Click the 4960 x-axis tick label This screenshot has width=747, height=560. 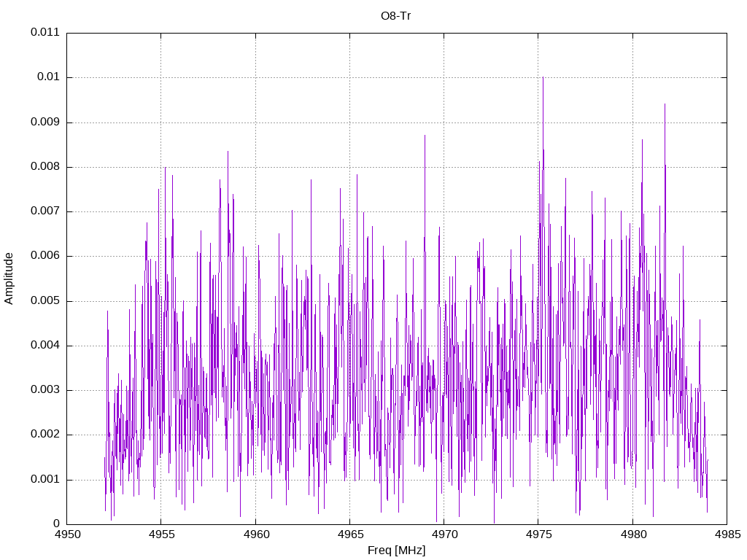coord(256,534)
